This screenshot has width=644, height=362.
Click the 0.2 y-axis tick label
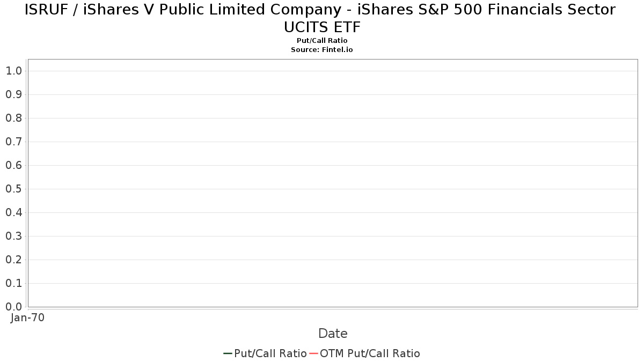coord(14,260)
